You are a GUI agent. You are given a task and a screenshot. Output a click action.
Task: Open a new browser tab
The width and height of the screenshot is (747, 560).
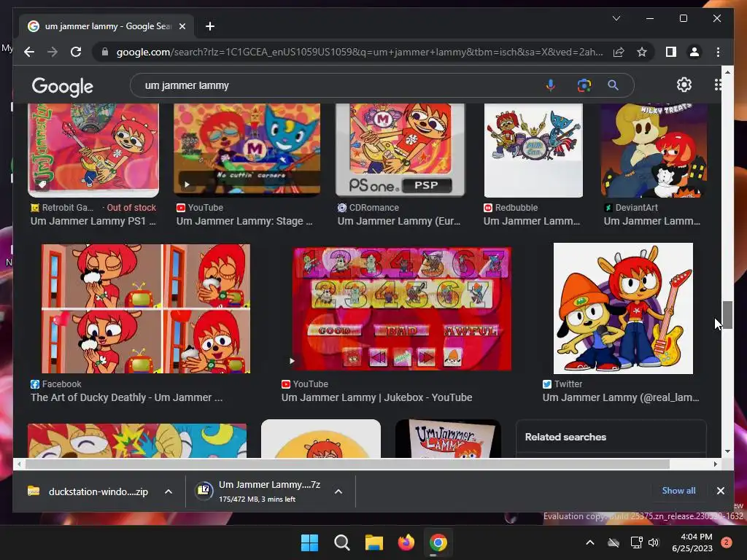(x=210, y=26)
